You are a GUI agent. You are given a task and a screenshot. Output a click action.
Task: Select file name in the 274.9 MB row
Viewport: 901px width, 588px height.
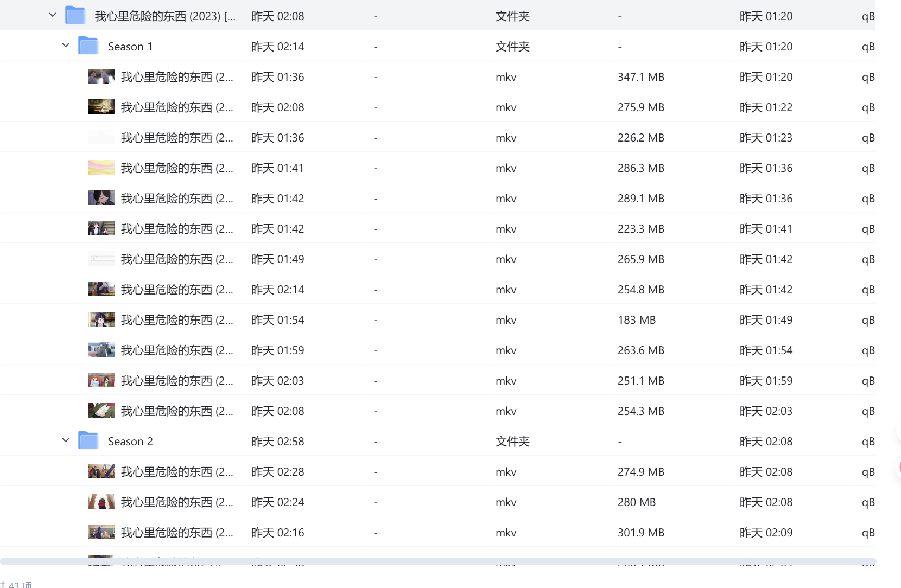(177, 472)
